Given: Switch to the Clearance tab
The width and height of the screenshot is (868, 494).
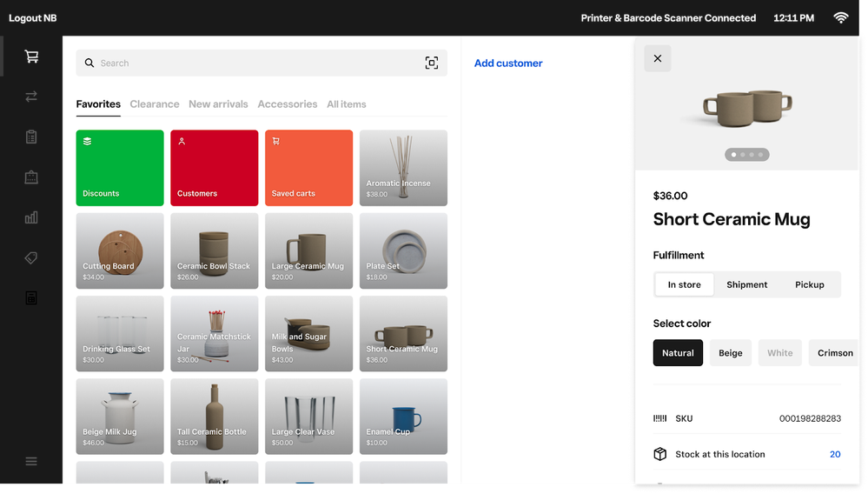Looking at the screenshot, I should point(155,104).
